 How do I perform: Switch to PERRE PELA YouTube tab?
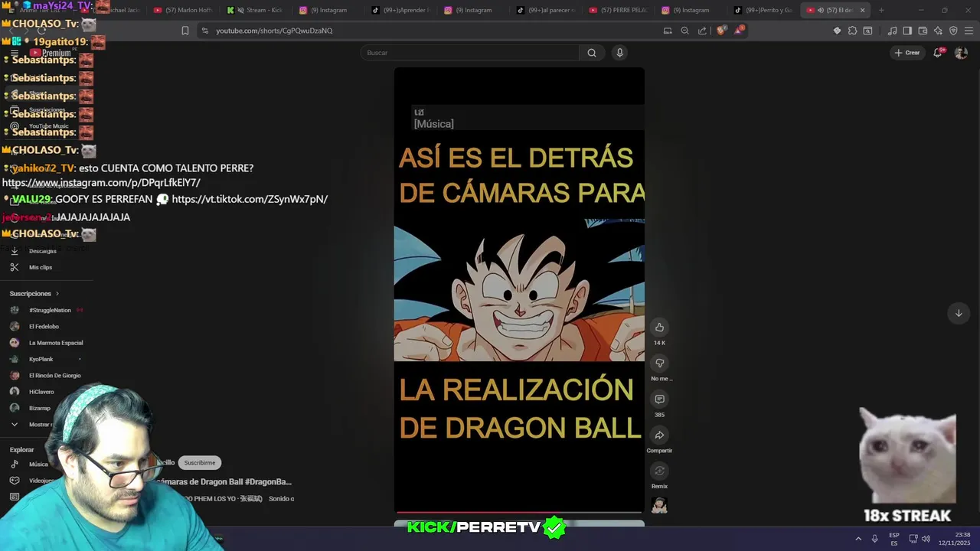(619, 10)
